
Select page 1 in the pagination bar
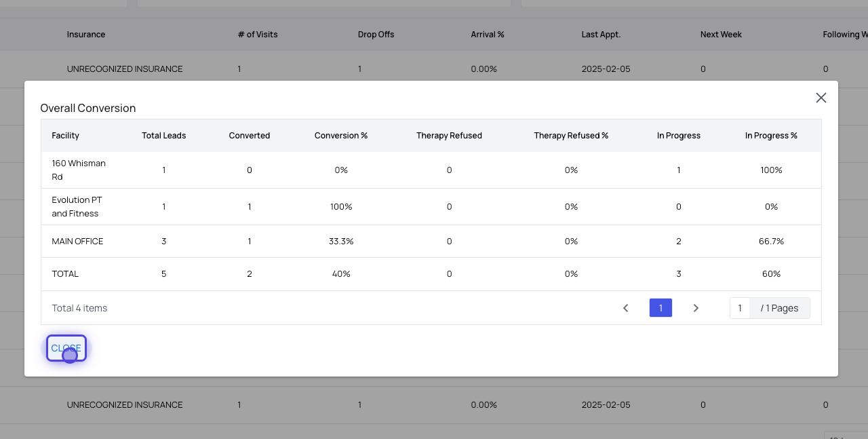660,308
